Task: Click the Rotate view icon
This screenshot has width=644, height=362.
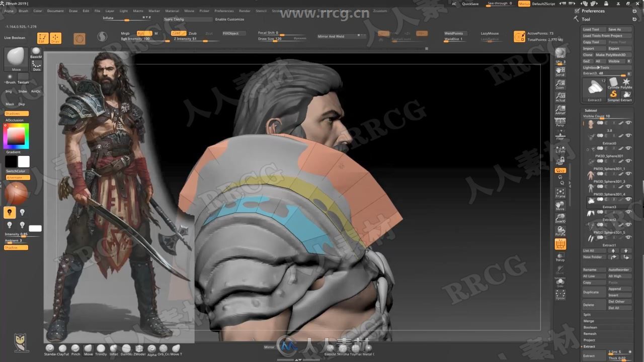Action: (560, 231)
